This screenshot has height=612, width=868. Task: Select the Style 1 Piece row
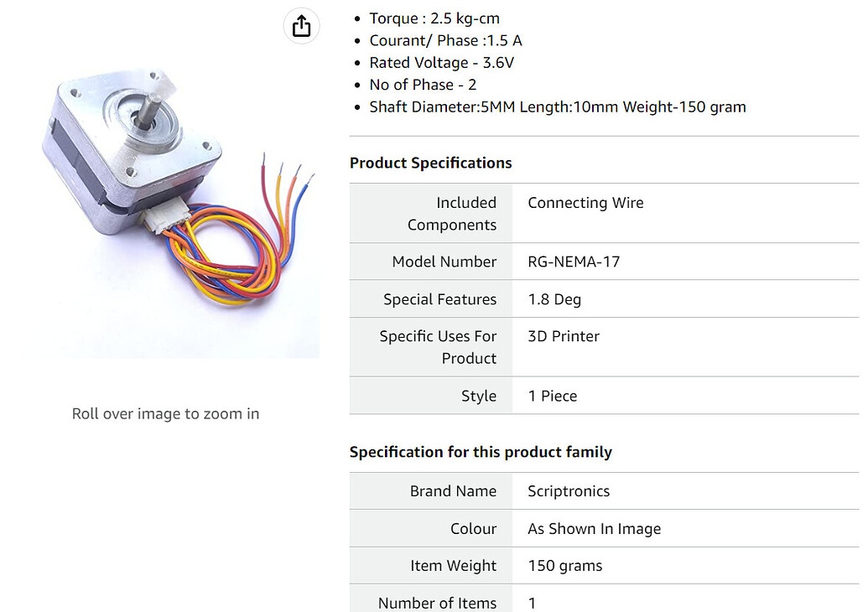[552, 395]
